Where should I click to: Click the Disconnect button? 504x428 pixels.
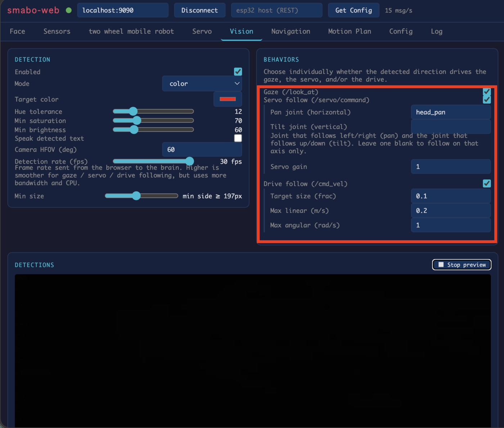(199, 10)
